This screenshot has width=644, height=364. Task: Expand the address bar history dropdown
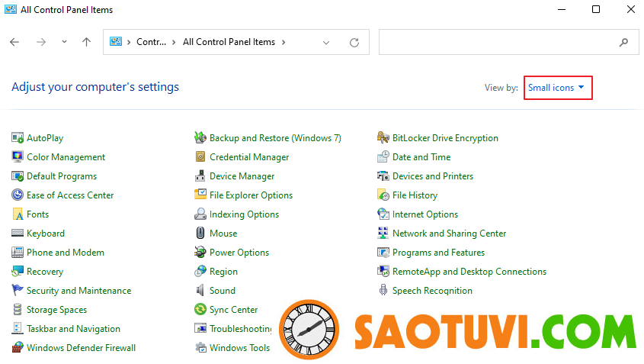coord(326,43)
